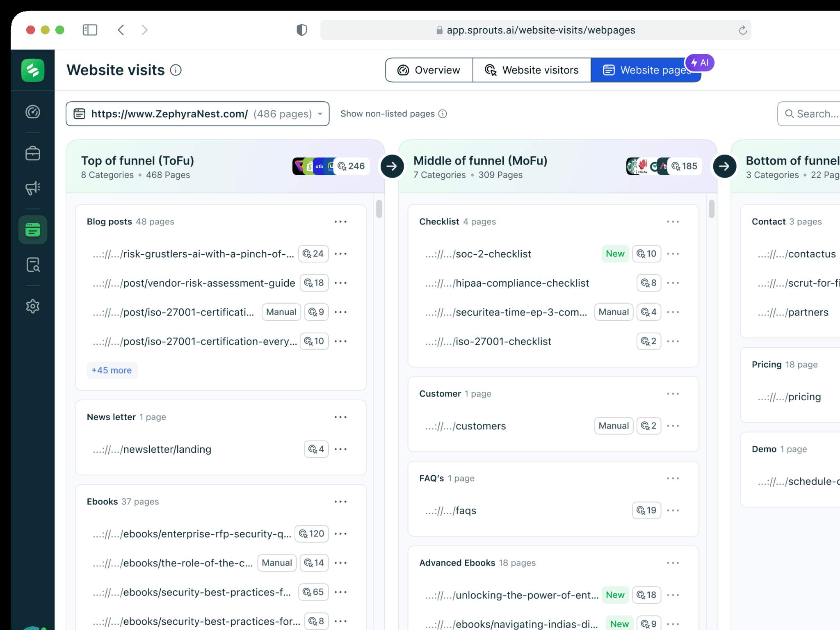Open options menu for soc-2-checklist row
This screenshot has height=630, width=840.
coord(673,254)
